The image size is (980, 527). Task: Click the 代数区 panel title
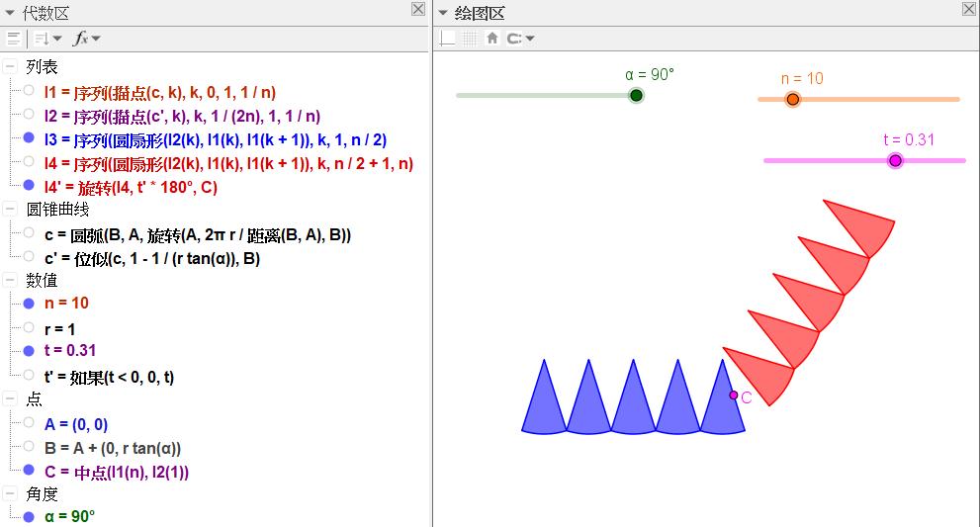(45, 12)
